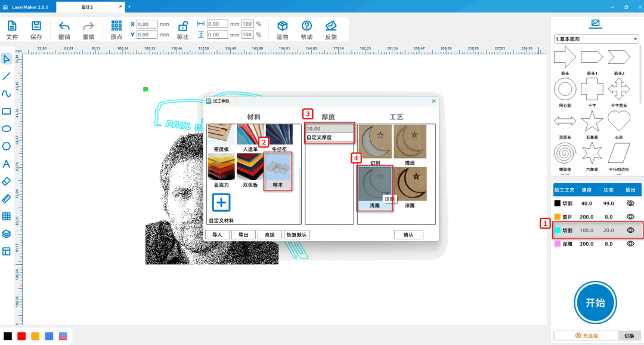Hide the black 切割 layer output
Viewport: 644px width, 345px height.
click(x=630, y=203)
